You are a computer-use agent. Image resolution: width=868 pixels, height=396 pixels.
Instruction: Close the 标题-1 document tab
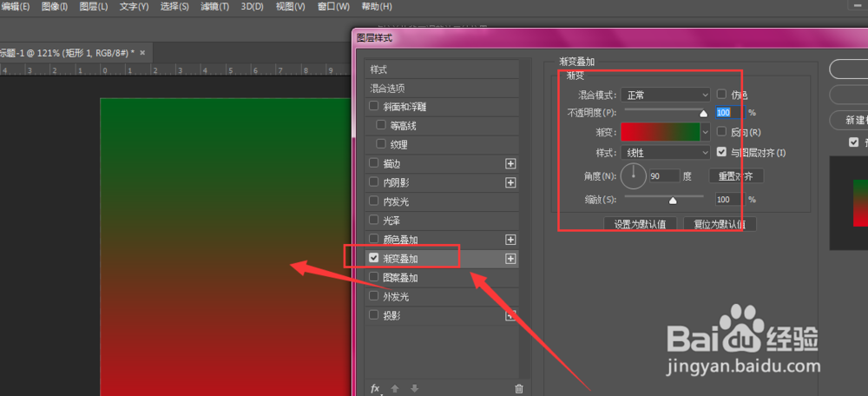[x=142, y=53]
